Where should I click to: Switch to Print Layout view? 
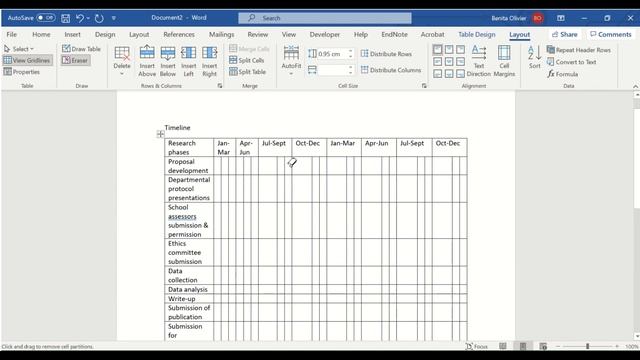(x=523, y=346)
